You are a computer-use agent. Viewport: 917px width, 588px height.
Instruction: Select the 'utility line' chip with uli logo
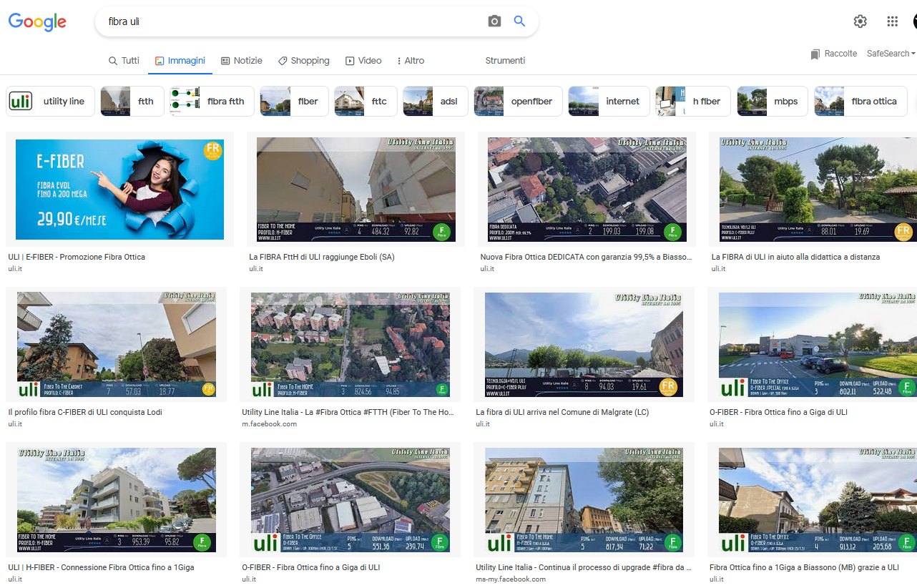(49, 102)
